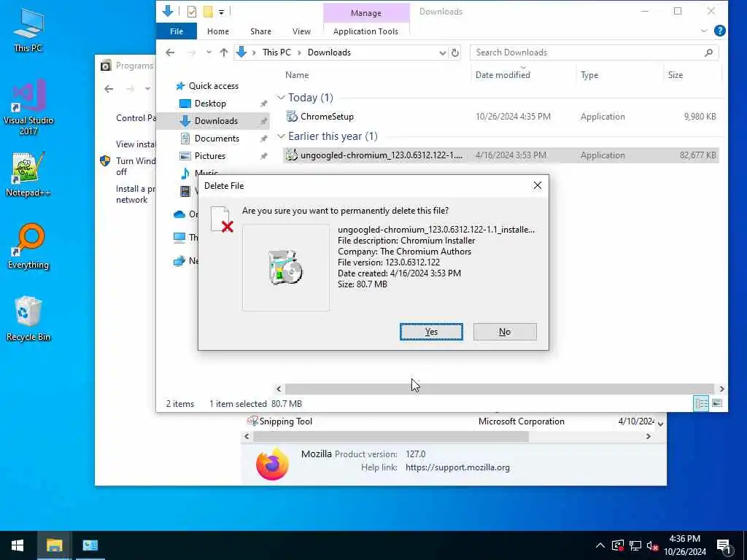Click Network icon in sidebar
The image size is (747, 560).
pos(179,261)
